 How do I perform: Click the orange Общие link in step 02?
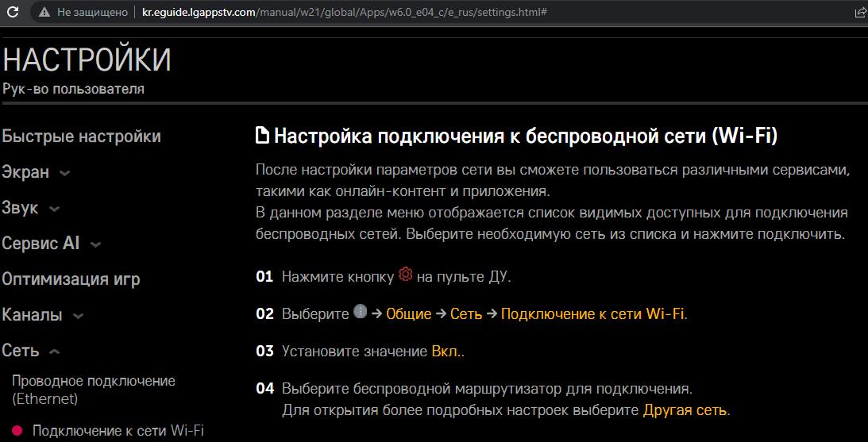coord(408,313)
